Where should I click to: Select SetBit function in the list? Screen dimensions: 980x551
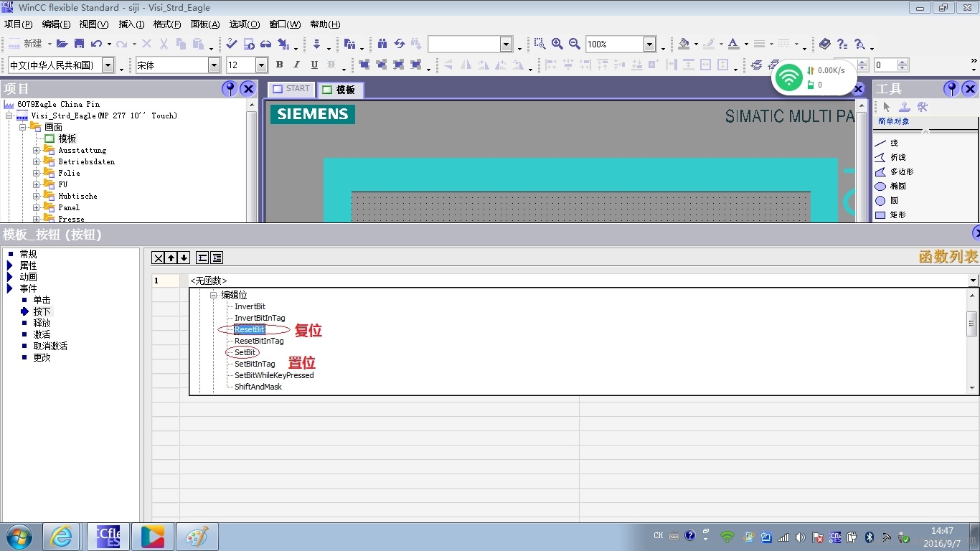pyautogui.click(x=245, y=352)
